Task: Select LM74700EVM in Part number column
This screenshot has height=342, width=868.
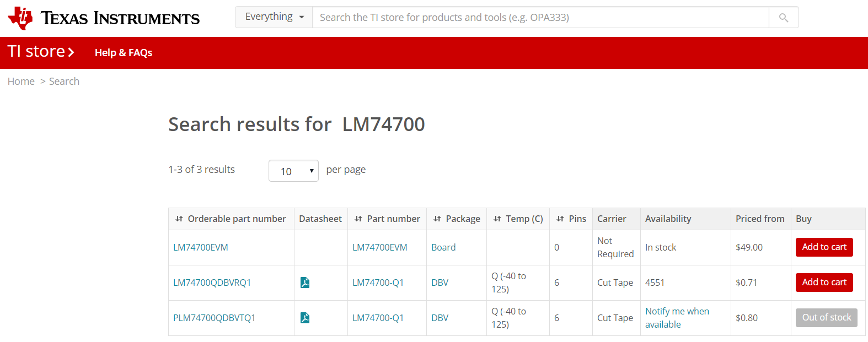Action: click(380, 247)
